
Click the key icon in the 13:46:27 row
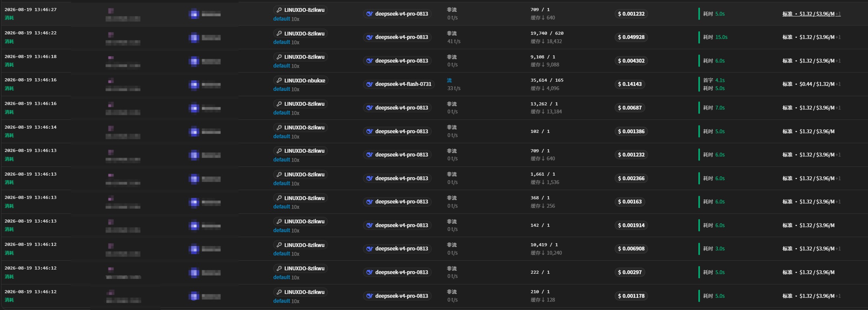point(279,10)
